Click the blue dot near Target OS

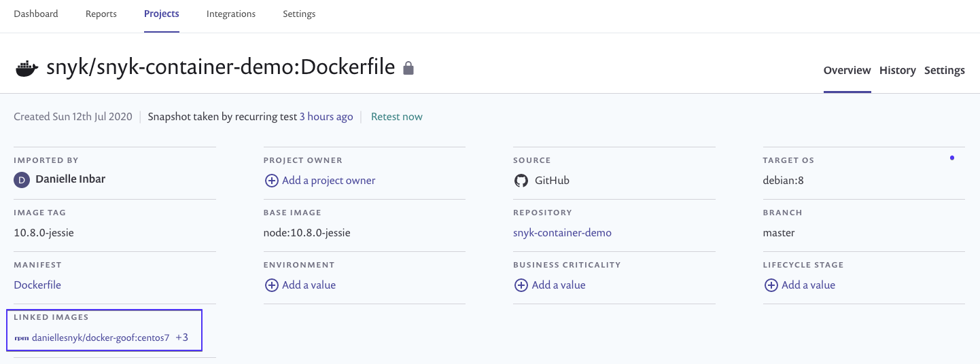[951, 158]
